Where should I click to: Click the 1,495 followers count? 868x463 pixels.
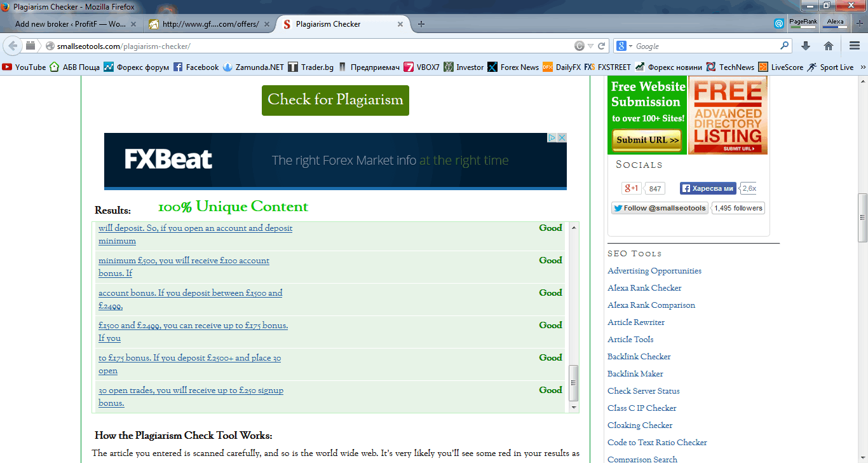(x=738, y=208)
